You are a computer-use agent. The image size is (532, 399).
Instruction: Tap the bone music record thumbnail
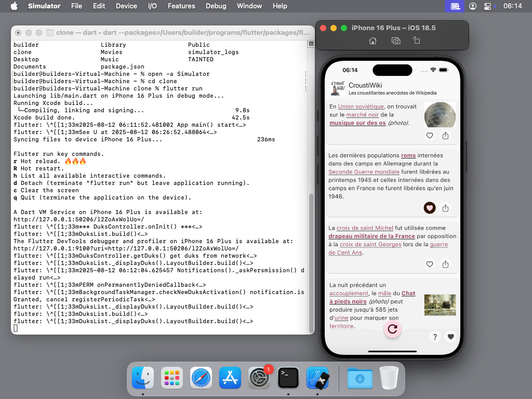tap(440, 115)
